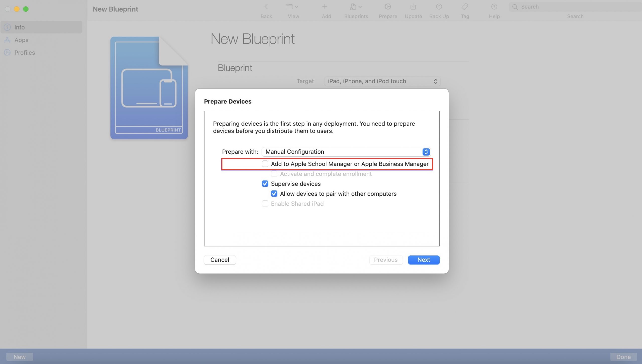The width and height of the screenshot is (642, 364).
Task: Click the Update toolbar icon
Action: [413, 7]
